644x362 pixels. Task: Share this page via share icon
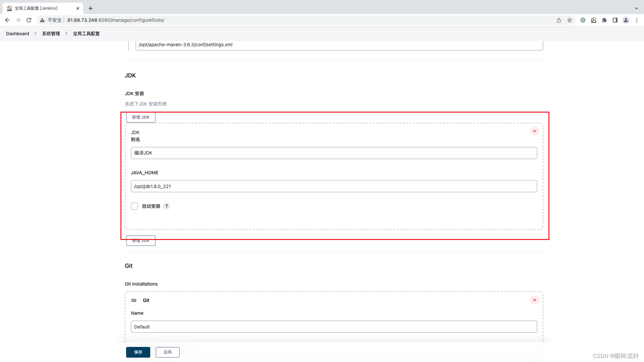(x=559, y=20)
